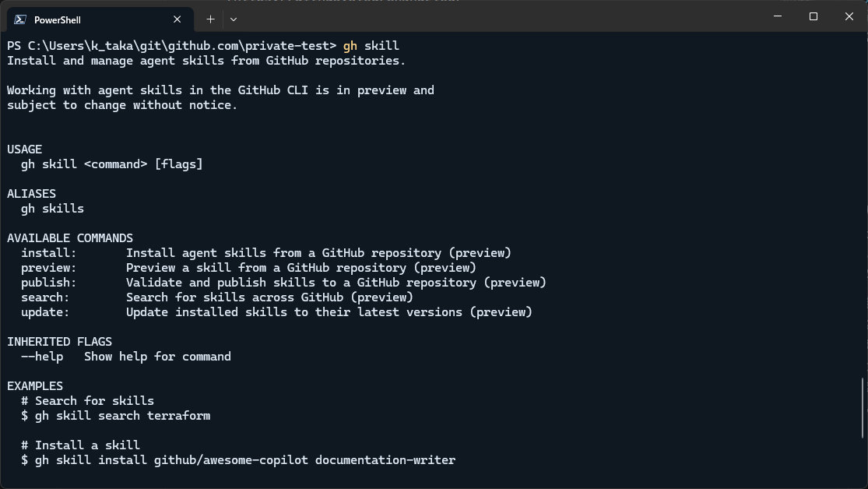Minimize the terminal window
Viewport: 868px width, 489px height.
778,16
